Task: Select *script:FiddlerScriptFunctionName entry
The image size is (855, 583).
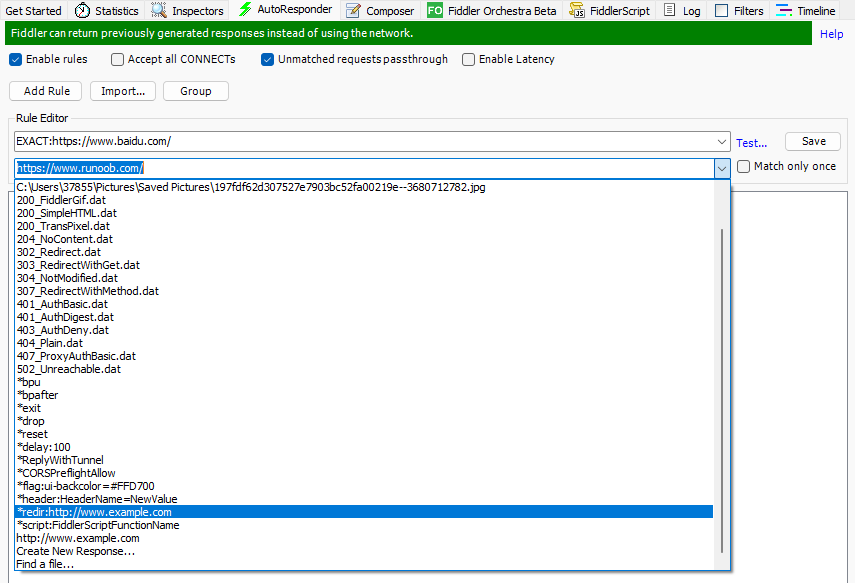Action: (x=364, y=525)
